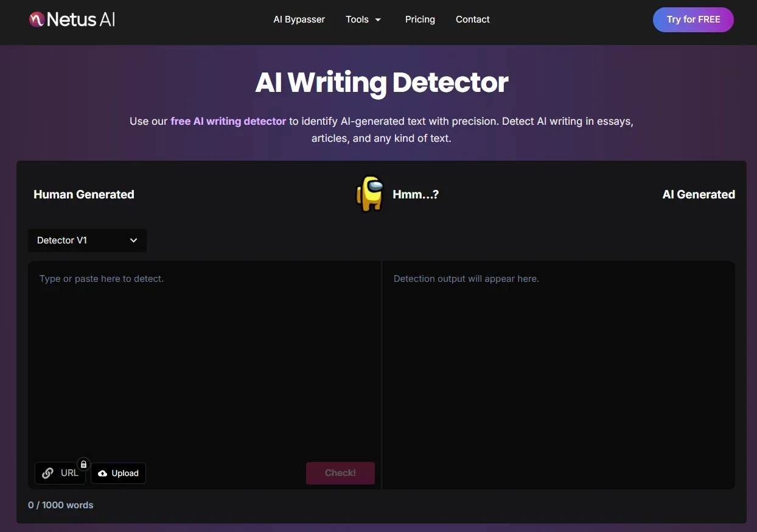
Task: Click the Try for FREE button
Action: click(x=693, y=19)
